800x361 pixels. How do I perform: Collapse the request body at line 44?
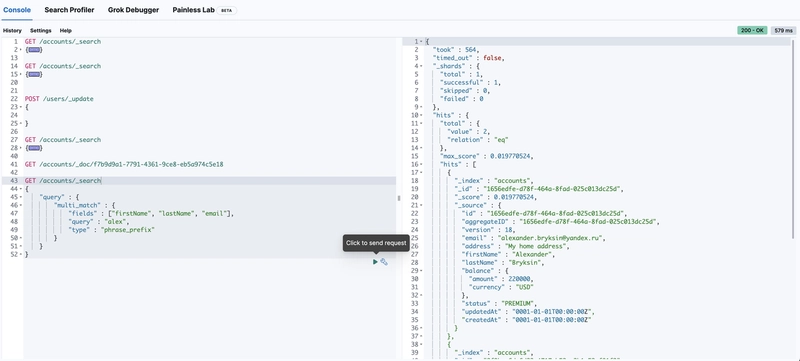tap(20, 189)
